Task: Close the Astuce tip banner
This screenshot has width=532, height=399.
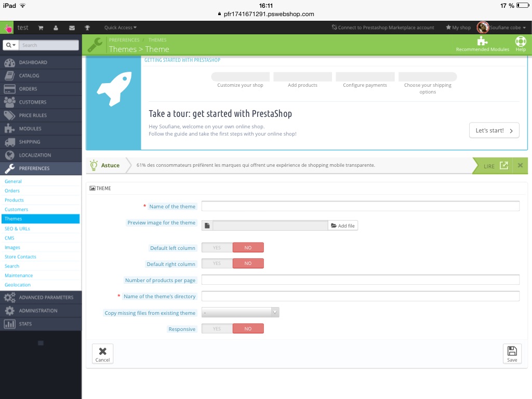Action: [520, 166]
